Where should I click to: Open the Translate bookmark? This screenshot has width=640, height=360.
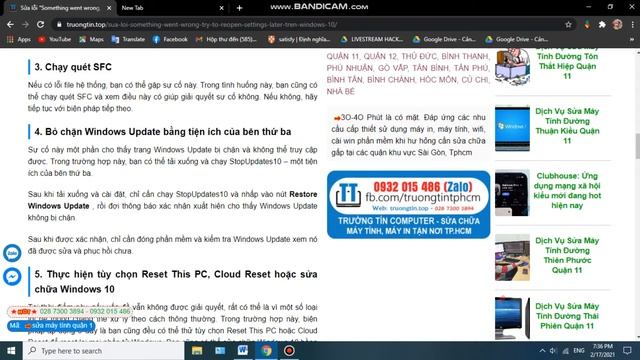click(128, 39)
